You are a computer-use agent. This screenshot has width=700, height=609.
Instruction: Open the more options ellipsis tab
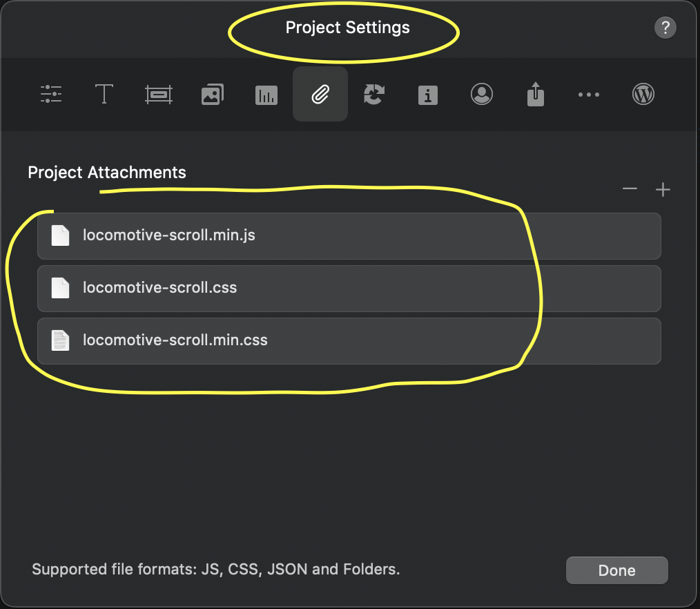pyautogui.click(x=588, y=95)
